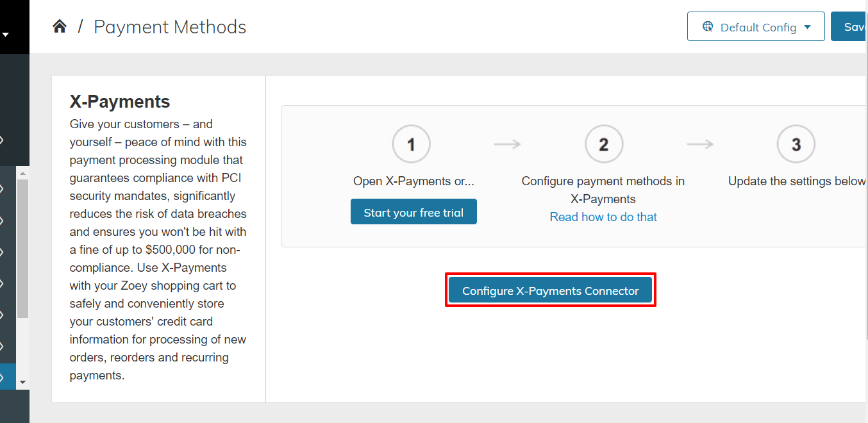Click the sidebar scrollbar up arrow
Image resolution: width=868 pixels, height=423 pixels.
point(22,174)
